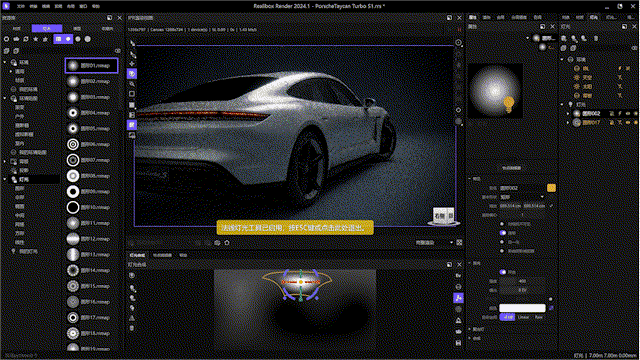640x360 pixels.
Task: Expand 通用 subfolder in resource tree
Action: [x=11, y=71]
